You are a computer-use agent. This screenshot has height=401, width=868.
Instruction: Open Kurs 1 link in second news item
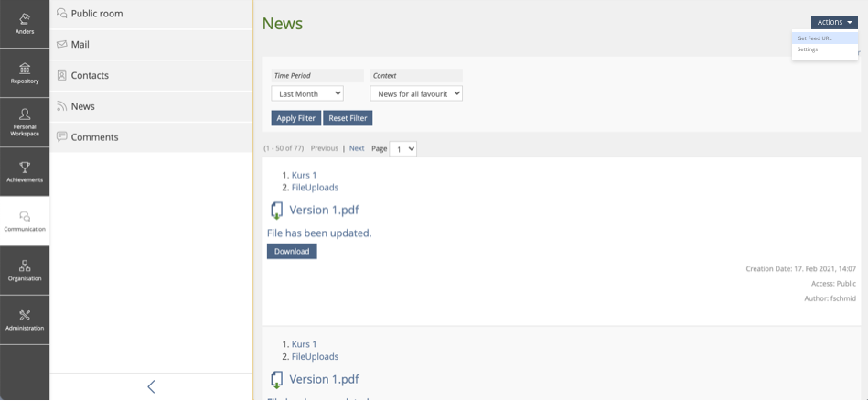[304, 344]
